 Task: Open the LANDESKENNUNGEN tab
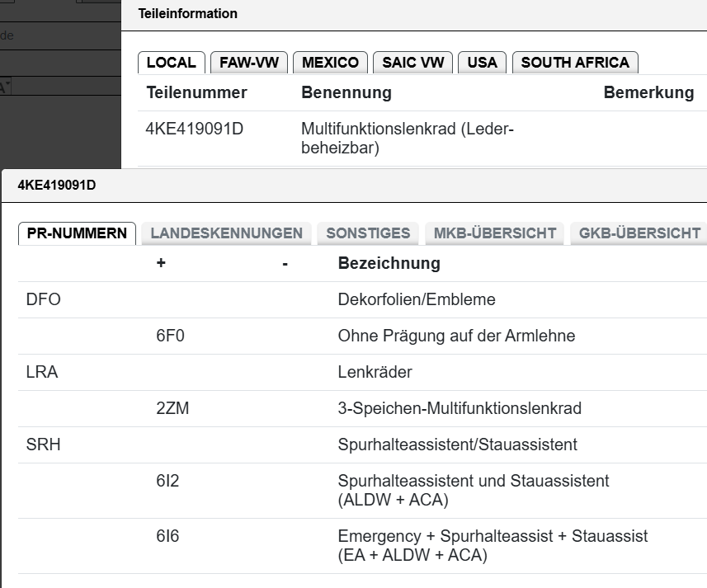226,233
